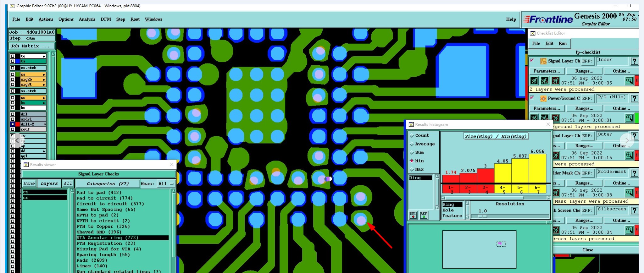Open help for Power/Ground P/G (Mils) check
This screenshot has height=273, width=644.
[635, 99]
